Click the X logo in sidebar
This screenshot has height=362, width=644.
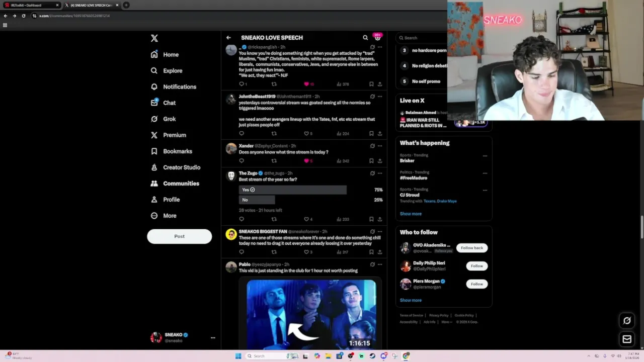click(x=154, y=38)
